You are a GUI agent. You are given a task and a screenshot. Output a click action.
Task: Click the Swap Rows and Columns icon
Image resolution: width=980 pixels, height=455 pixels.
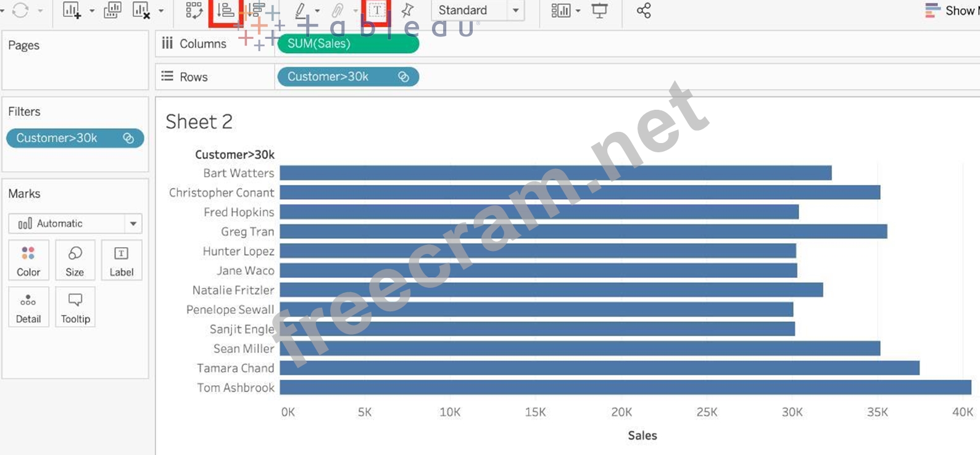coord(194,10)
